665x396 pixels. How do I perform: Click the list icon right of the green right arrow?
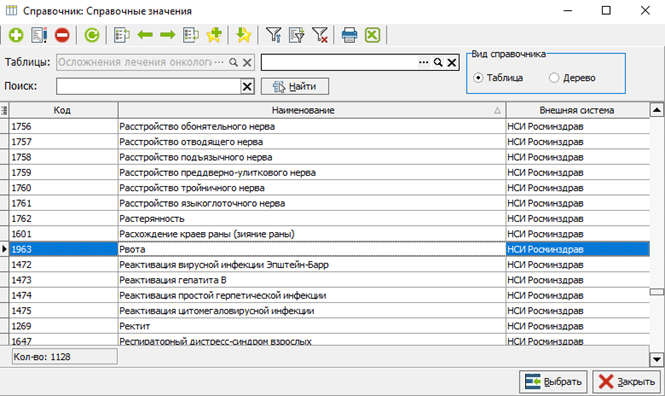[x=191, y=35]
